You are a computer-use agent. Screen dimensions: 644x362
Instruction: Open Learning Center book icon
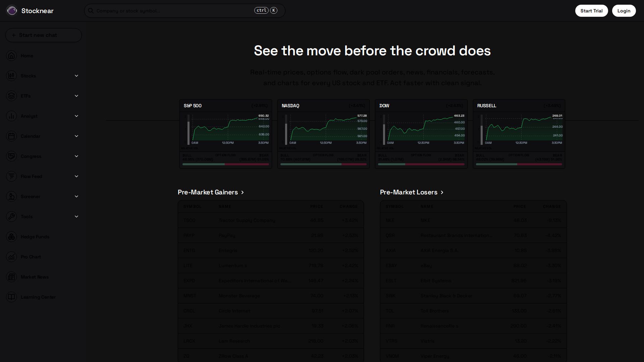tap(11, 297)
